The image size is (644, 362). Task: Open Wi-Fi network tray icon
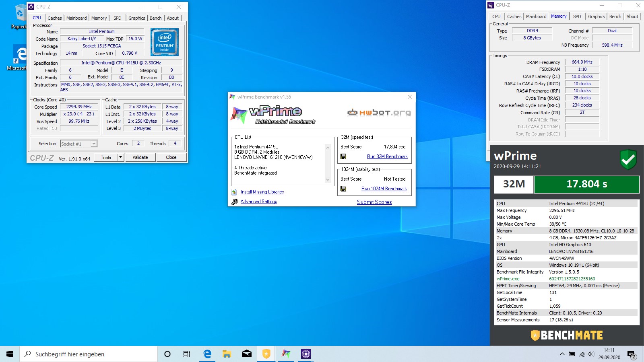(582, 354)
